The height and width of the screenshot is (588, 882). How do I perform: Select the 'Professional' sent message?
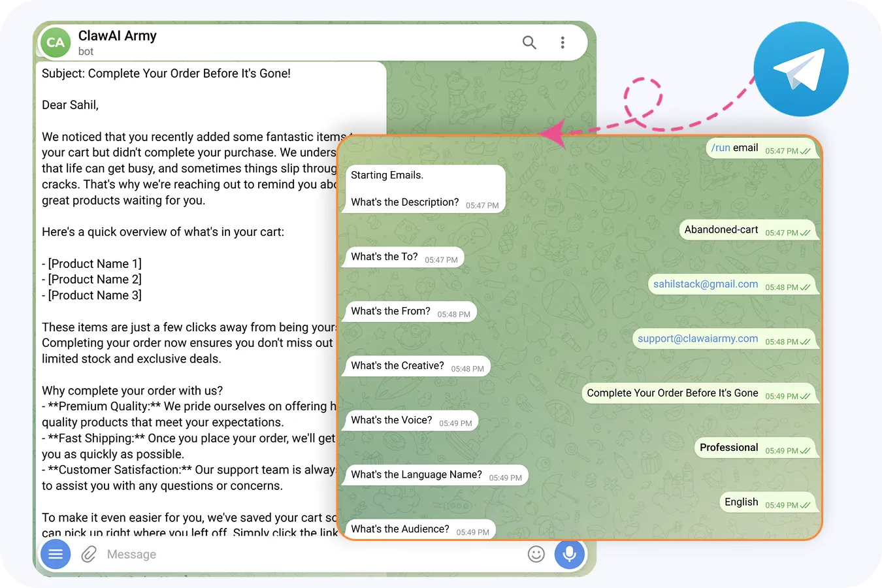pos(756,448)
